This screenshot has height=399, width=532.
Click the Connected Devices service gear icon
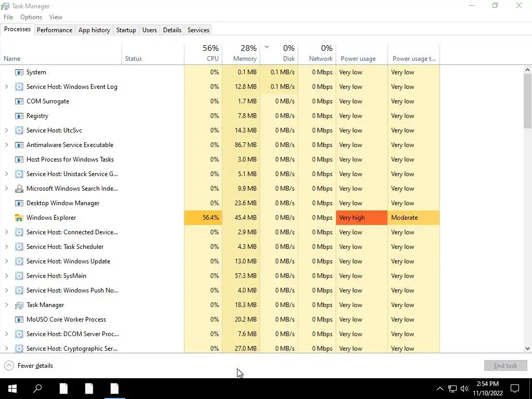click(x=19, y=232)
